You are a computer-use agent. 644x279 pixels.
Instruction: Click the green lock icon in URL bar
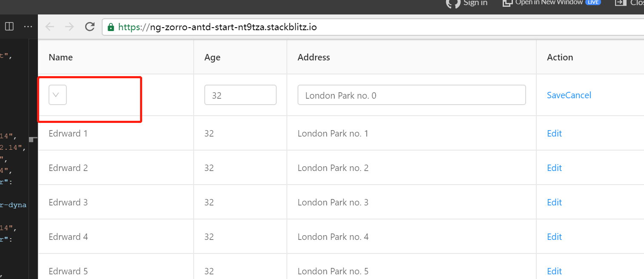111,27
